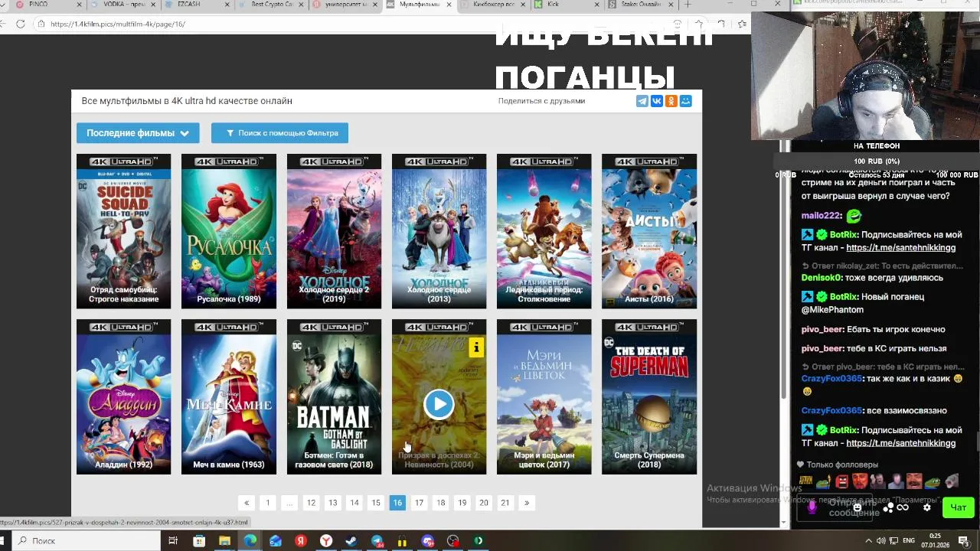This screenshot has width=980, height=551.
Task: Insert leftmost Pepe frog emote
Action: (x=823, y=481)
